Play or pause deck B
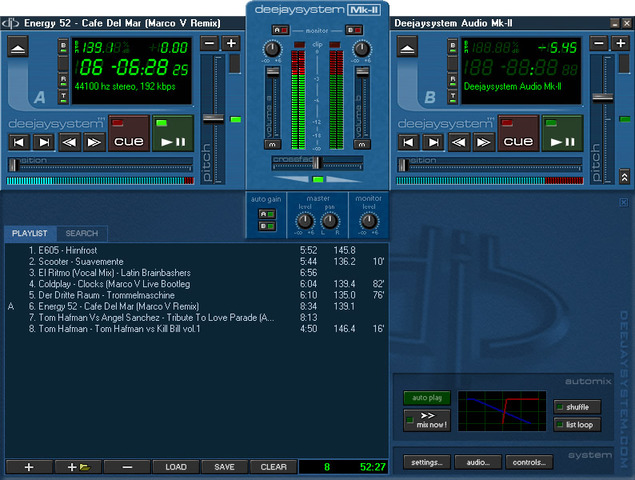The height and width of the screenshot is (480, 635). (563, 134)
